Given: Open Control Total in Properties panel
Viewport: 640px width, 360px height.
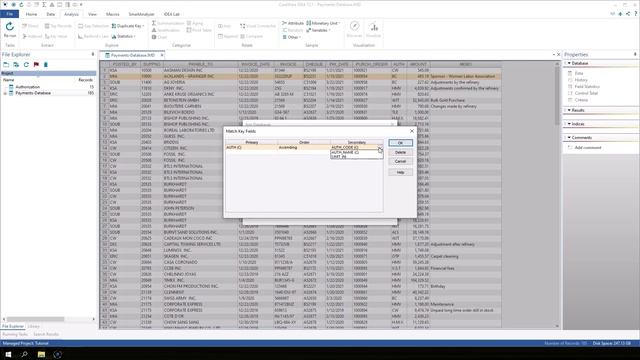Looking at the screenshot, I should (586, 93).
